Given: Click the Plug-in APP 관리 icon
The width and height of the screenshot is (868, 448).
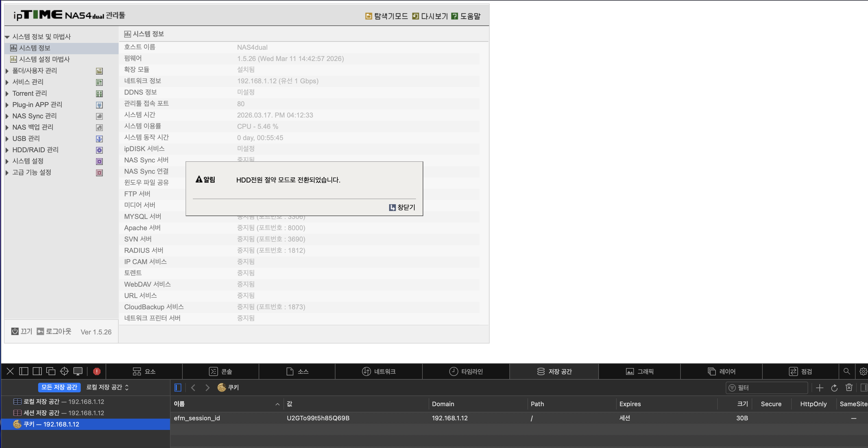Looking at the screenshot, I should 99,105.
